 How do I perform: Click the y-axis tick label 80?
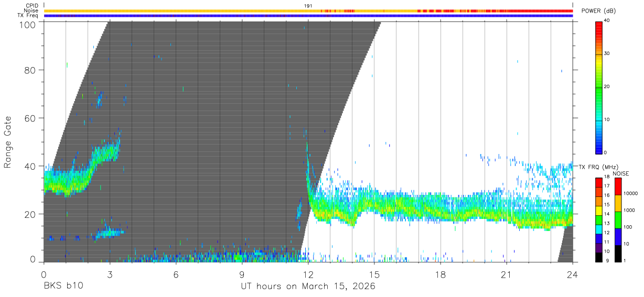pyautogui.click(x=31, y=70)
